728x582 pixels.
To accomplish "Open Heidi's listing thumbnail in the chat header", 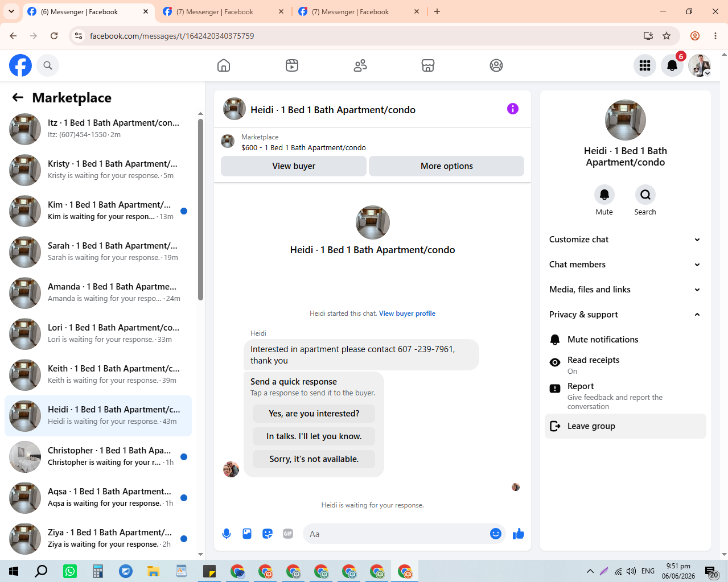I will click(235, 109).
